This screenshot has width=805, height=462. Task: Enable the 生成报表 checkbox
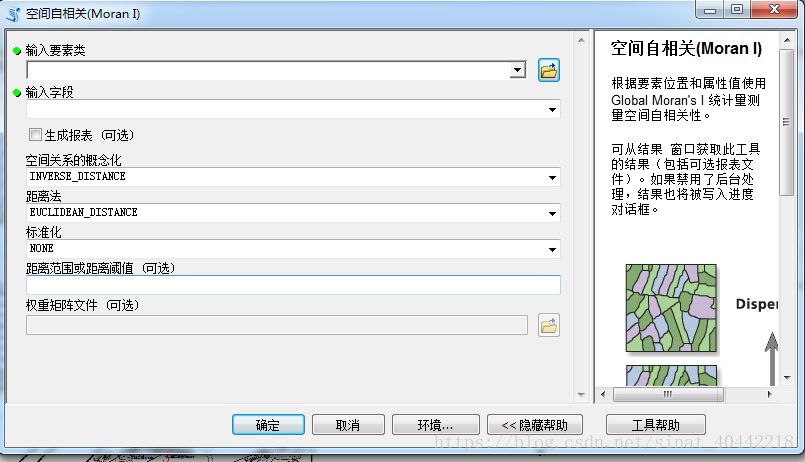click(x=35, y=135)
